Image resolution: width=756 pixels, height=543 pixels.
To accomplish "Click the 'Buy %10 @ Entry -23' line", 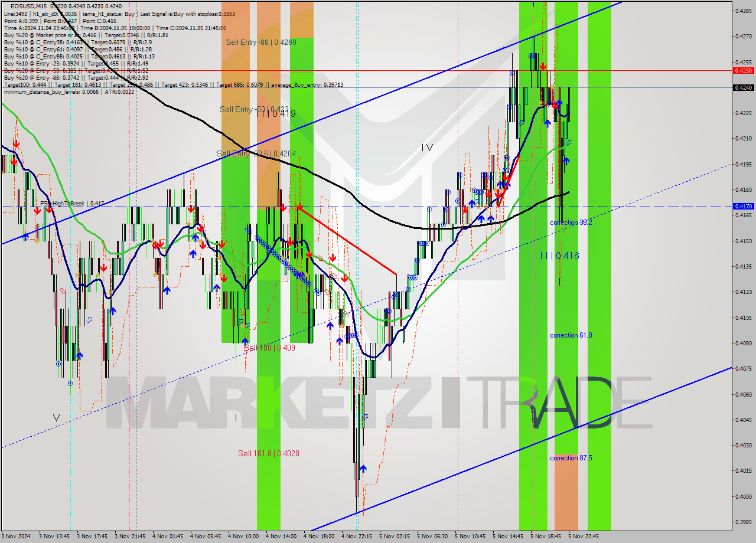I will [x=76, y=64].
